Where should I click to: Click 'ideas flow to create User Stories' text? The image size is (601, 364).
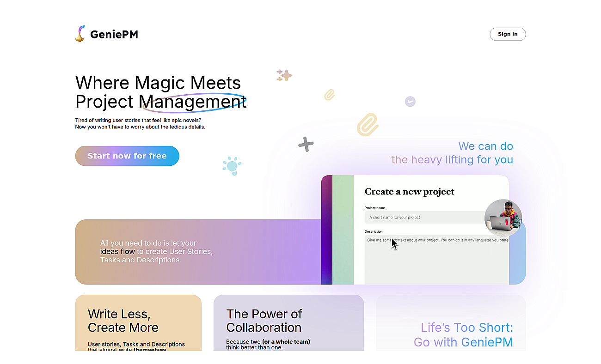[x=156, y=252]
